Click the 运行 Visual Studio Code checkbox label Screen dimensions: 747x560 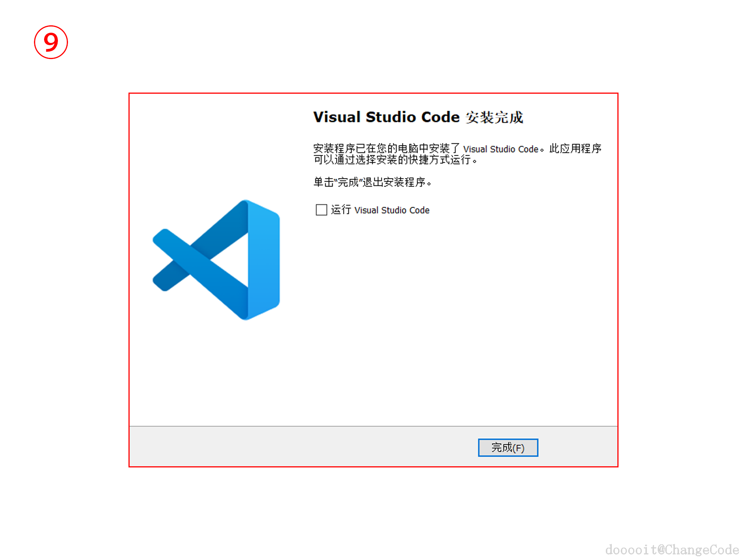(380, 210)
